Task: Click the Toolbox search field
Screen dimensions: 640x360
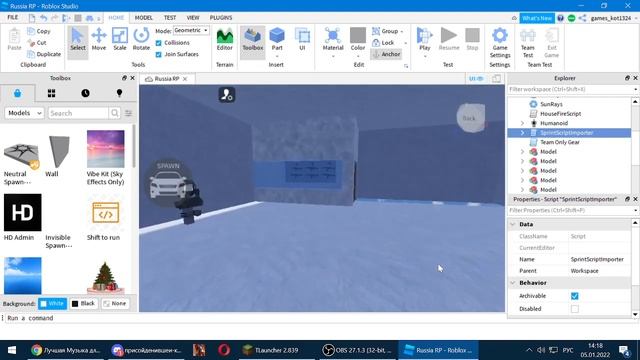Action: pyautogui.click(x=78, y=113)
